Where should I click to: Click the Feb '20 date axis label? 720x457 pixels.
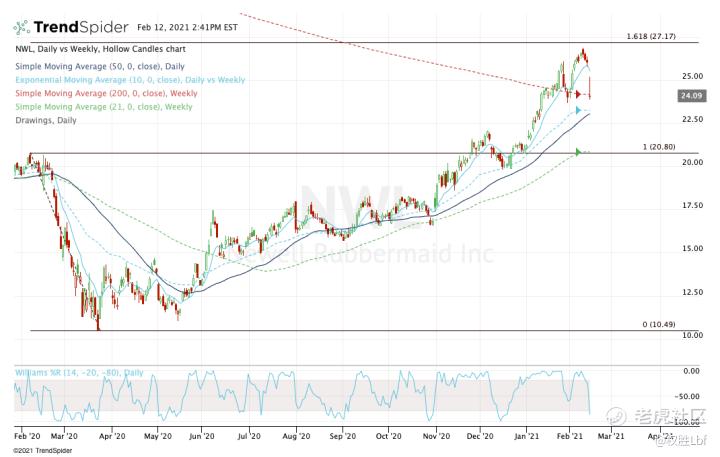[x=27, y=436]
